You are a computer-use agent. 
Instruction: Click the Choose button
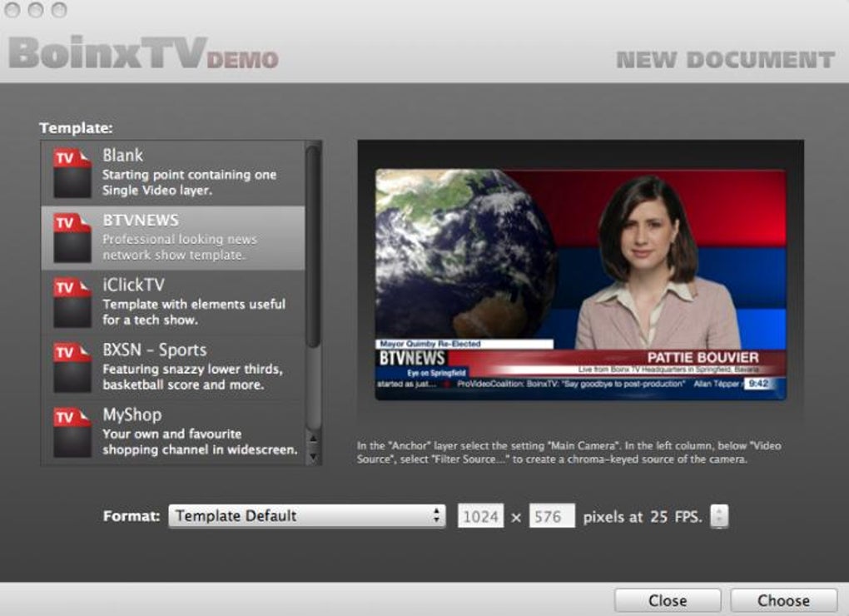tap(783, 600)
